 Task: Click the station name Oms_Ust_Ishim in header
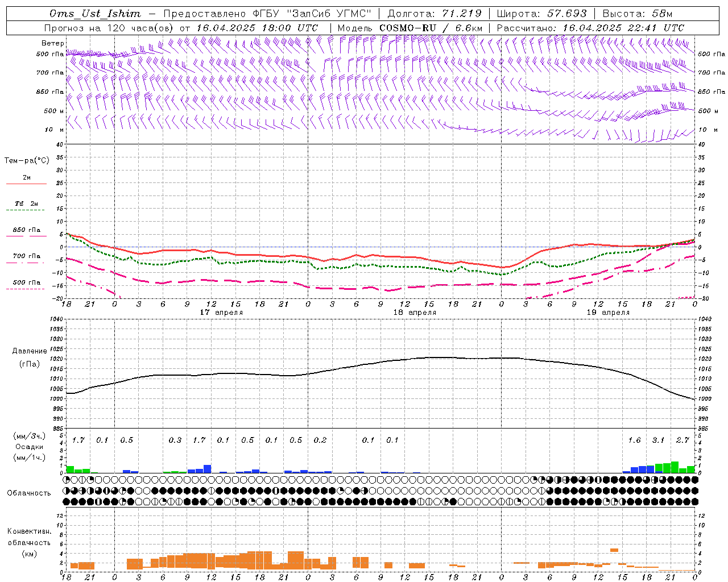tap(94, 14)
